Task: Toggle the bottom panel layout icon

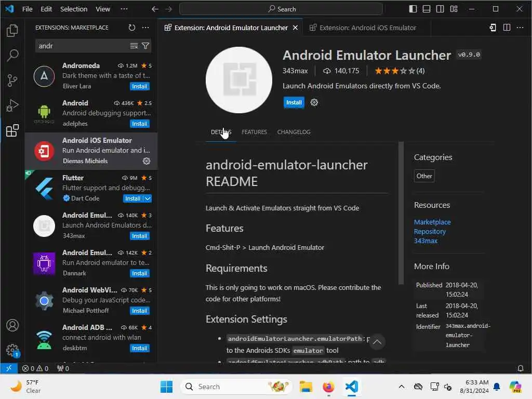Action: (427, 9)
